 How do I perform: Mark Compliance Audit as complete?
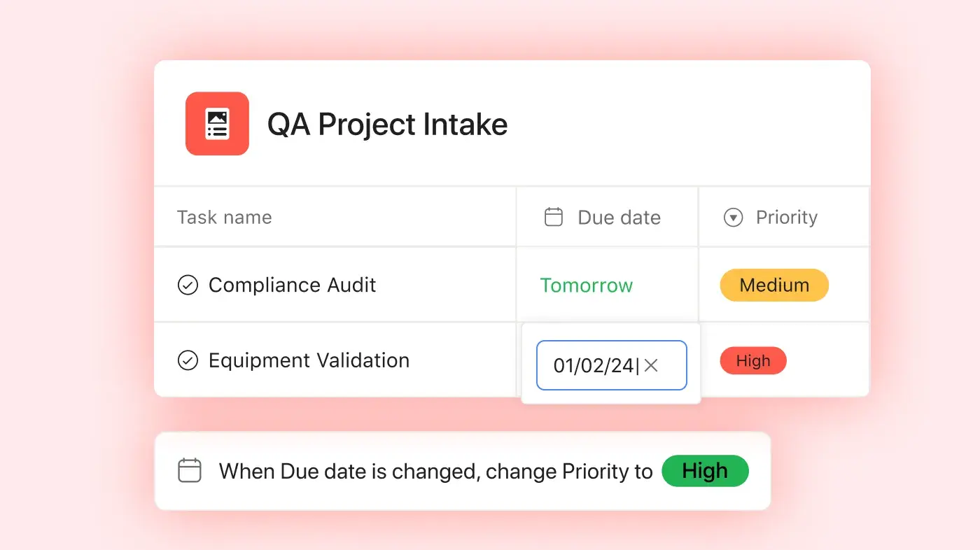tap(188, 285)
